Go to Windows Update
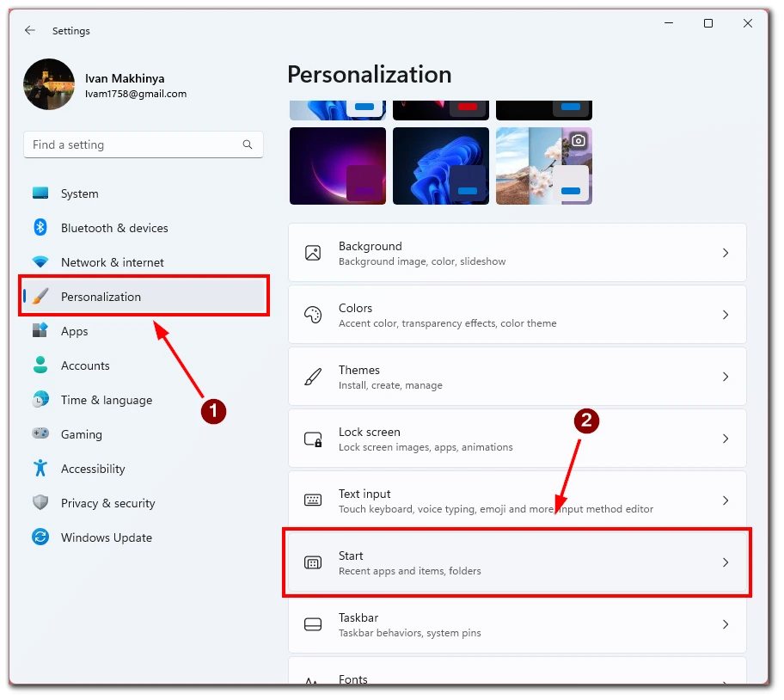The image size is (784, 700). click(144, 537)
